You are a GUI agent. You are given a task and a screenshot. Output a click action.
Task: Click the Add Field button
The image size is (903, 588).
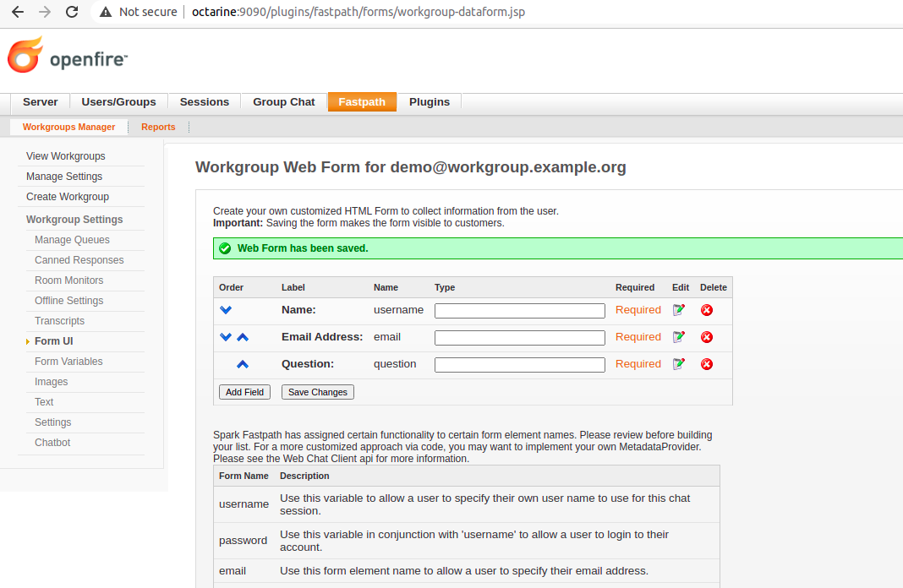pyautogui.click(x=244, y=391)
